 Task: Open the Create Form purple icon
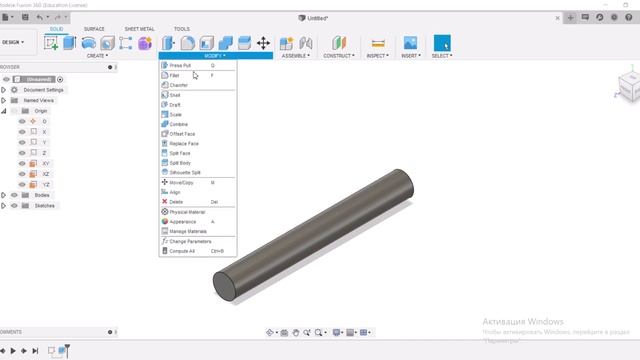click(145, 43)
